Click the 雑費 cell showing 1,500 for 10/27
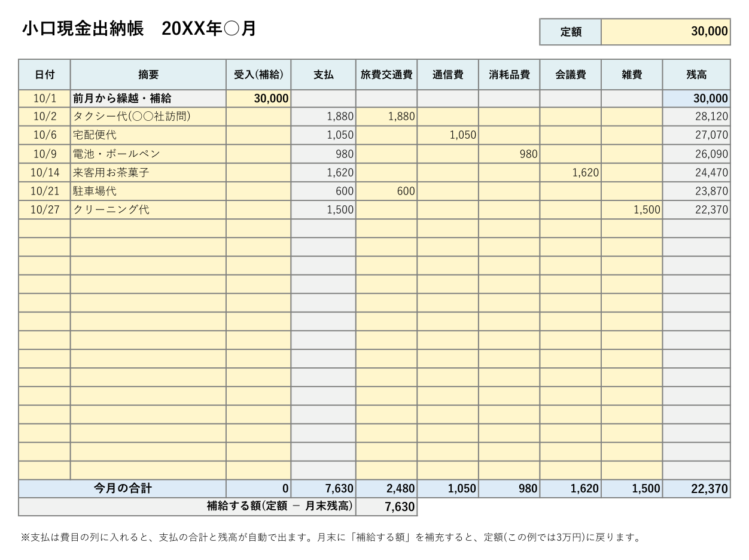Screen dimensions: 749x560 (x=632, y=209)
